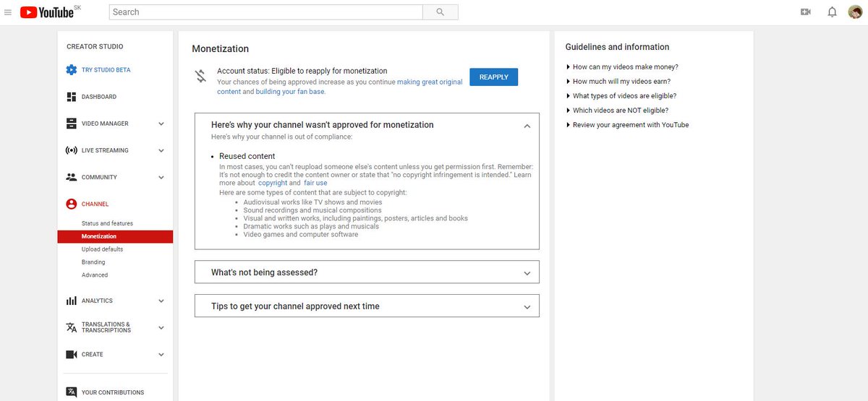Collapse the 'wasn't approved for monetization' panel
Screen dimensions: 868x401
click(x=527, y=126)
